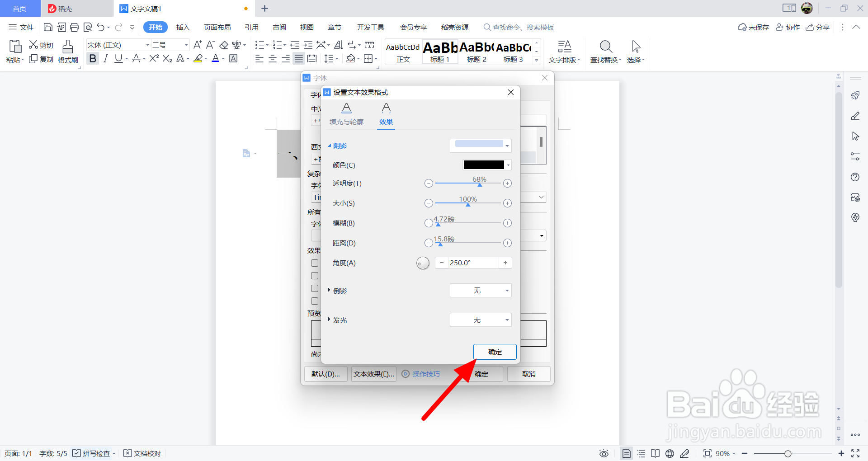Collapse the shadow (阴影) section
This screenshot has width=868, height=461.
pos(329,146)
